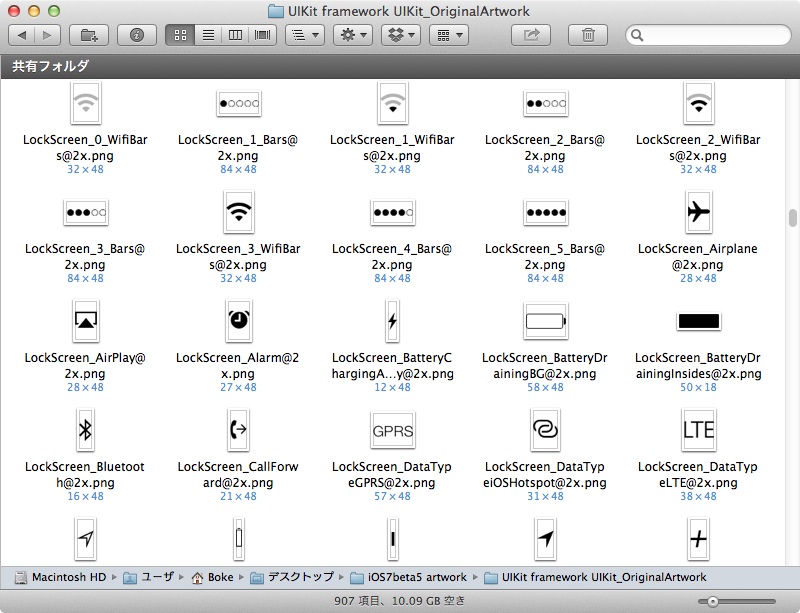This screenshot has width=800, height=613.
Task: Switch to column view
Action: tap(235, 35)
